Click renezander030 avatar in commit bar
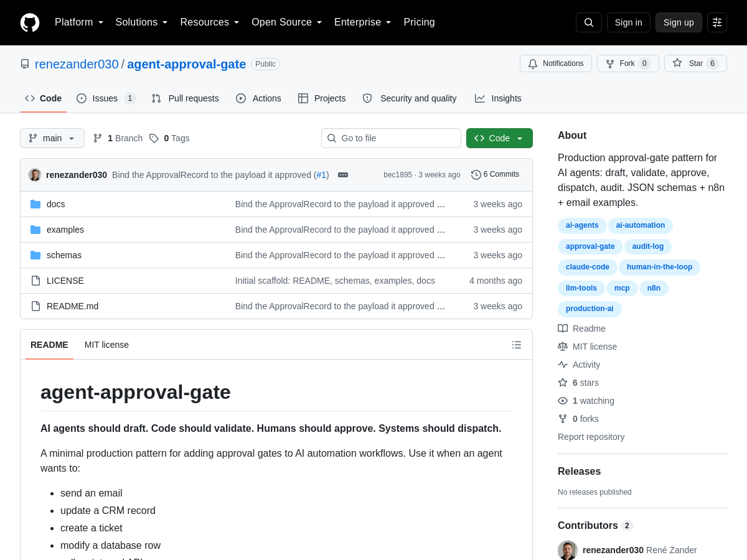Image resolution: width=747 pixels, height=560 pixels. 35,175
